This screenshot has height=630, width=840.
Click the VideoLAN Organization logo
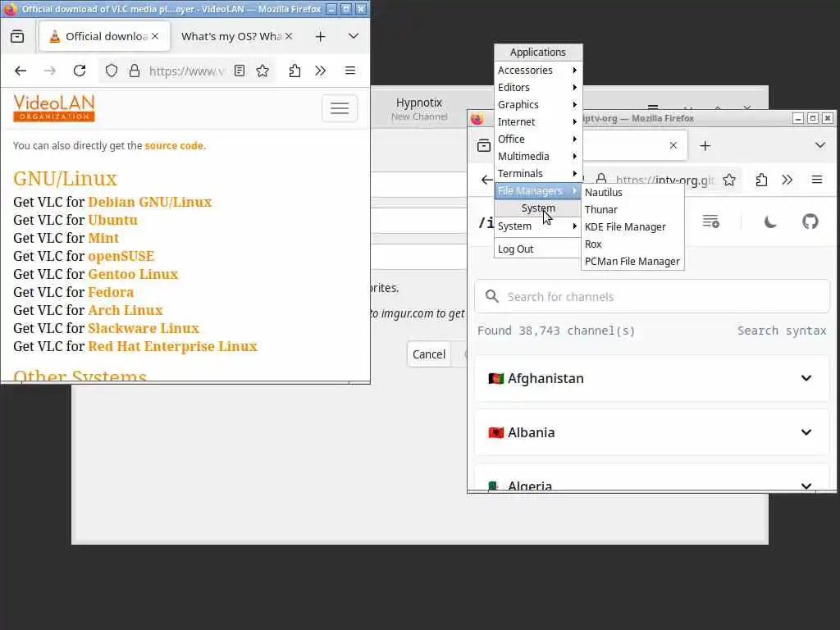coord(54,108)
